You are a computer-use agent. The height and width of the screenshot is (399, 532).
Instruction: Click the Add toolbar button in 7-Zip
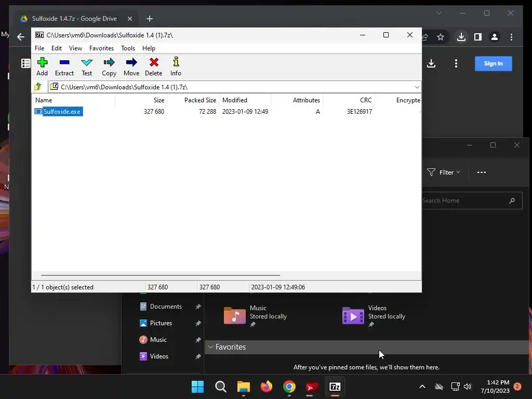pos(42,66)
